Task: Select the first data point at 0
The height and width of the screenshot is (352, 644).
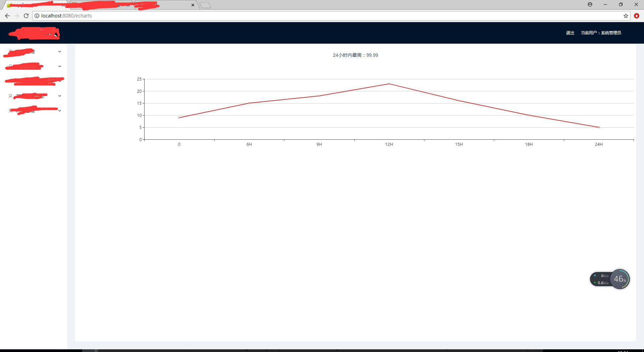Action: [179, 118]
